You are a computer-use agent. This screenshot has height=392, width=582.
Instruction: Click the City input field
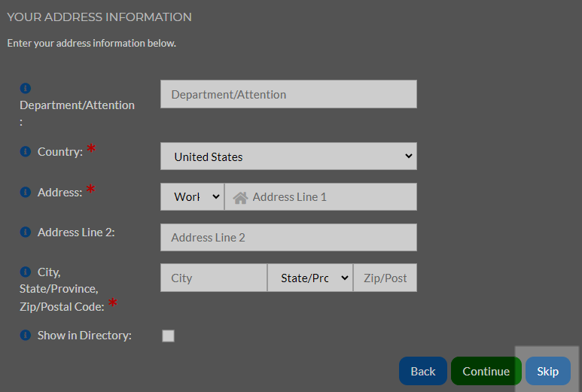coord(214,278)
